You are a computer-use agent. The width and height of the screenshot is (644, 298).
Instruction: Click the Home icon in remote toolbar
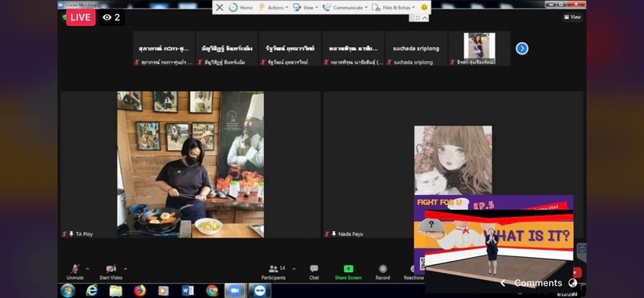tap(240, 7)
